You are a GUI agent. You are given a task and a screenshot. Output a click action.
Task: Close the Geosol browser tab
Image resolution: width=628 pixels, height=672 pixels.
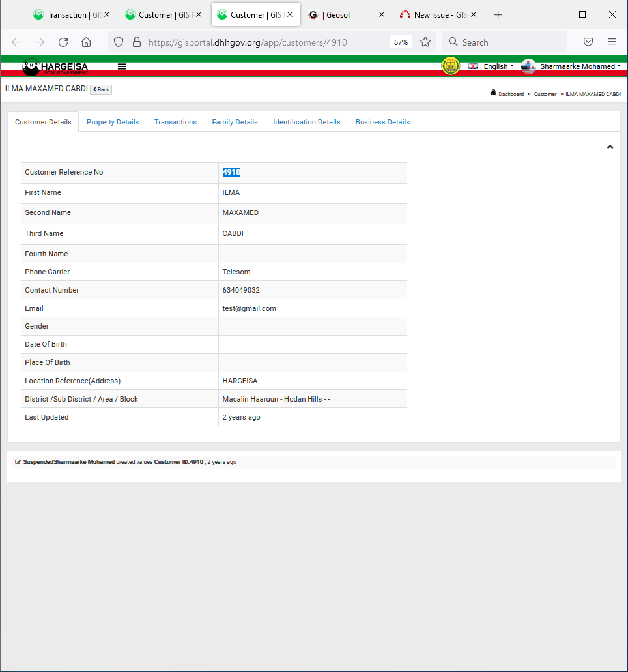pyautogui.click(x=382, y=14)
